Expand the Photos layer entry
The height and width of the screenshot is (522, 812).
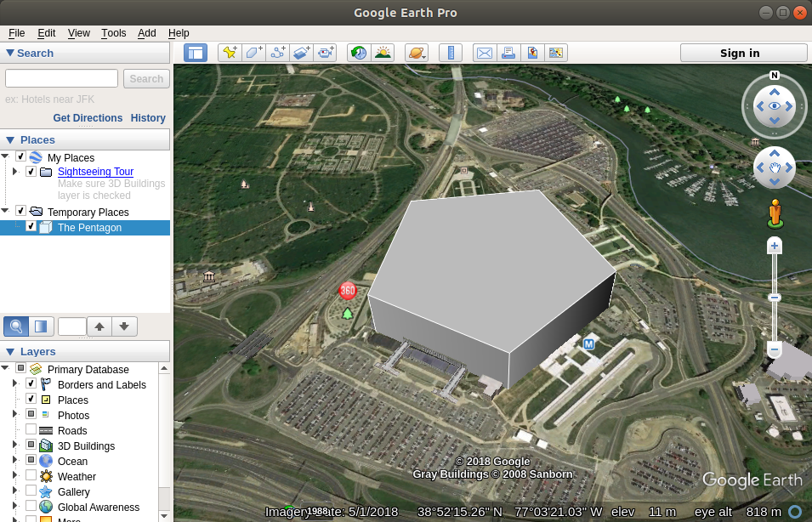point(15,415)
